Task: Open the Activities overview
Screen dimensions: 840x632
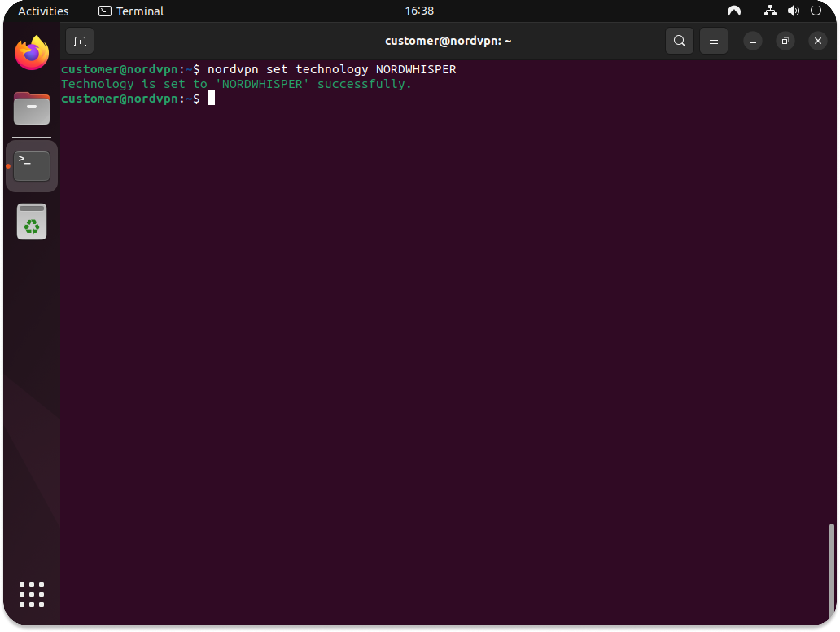Action: point(43,11)
